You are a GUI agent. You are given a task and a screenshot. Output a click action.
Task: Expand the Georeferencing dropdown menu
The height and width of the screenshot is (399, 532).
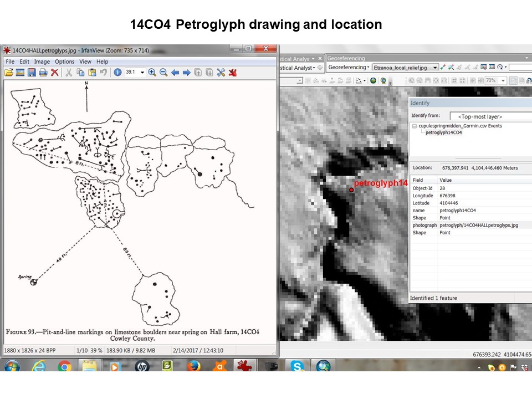pyautogui.click(x=349, y=67)
